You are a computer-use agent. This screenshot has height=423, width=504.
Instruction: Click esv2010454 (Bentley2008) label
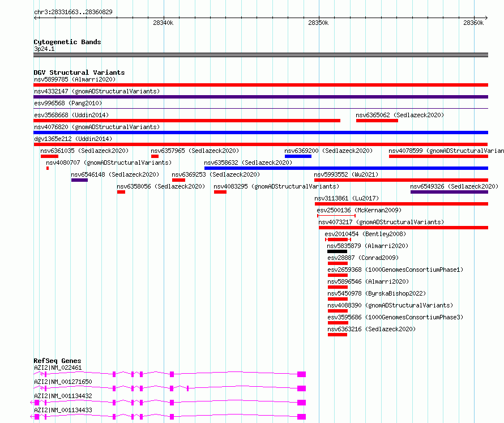[365, 234]
